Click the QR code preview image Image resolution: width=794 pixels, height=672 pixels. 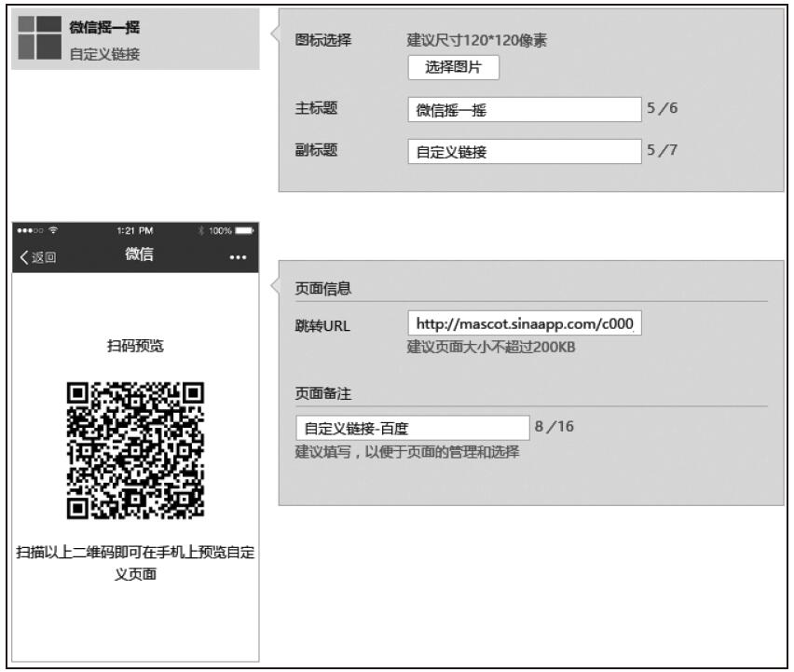click(136, 450)
